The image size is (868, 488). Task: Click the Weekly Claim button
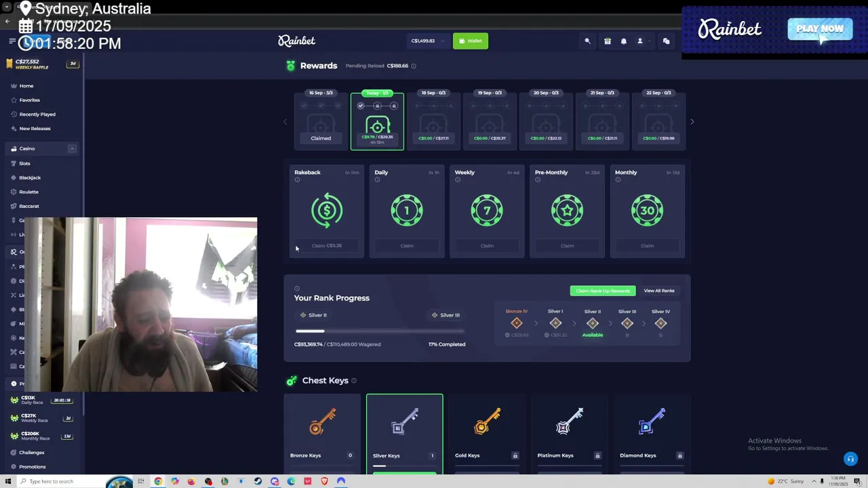tap(487, 246)
